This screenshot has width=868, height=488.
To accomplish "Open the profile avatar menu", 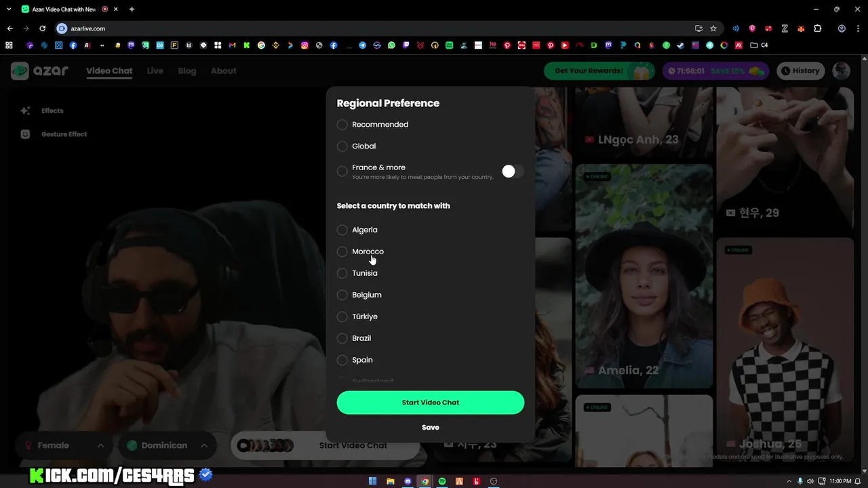I will (x=842, y=70).
